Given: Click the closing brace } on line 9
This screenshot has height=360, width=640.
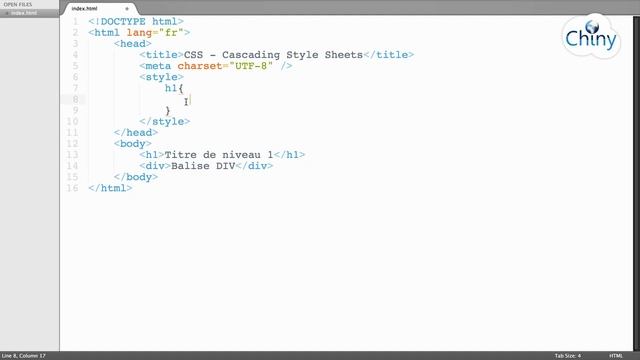Looking at the screenshot, I should [168, 111].
